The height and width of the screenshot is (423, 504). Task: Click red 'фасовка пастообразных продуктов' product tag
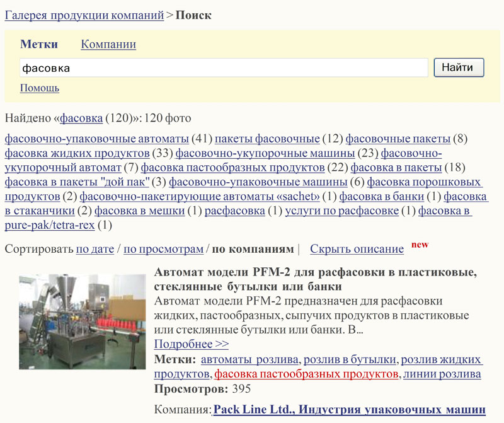(306, 374)
